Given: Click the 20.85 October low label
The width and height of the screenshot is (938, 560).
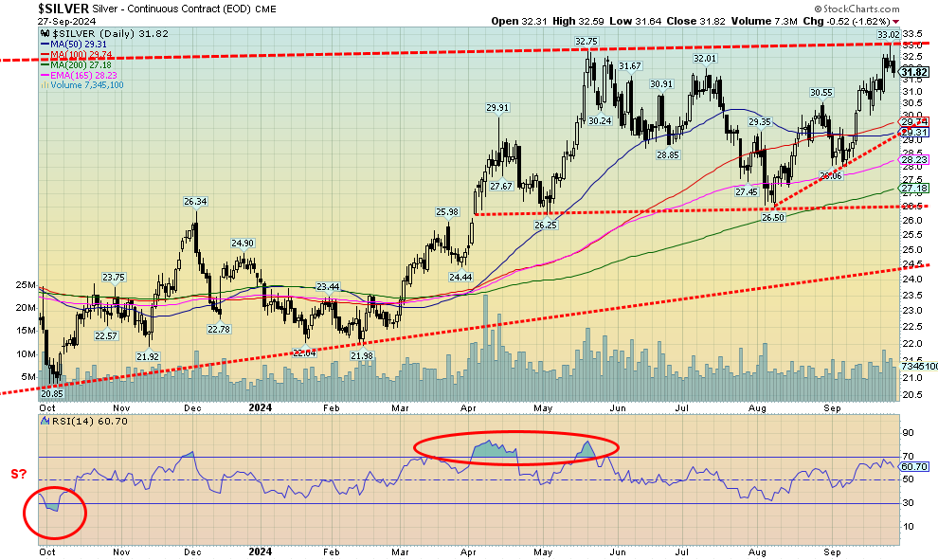Looking at the screenshot, I should [51, 392].
